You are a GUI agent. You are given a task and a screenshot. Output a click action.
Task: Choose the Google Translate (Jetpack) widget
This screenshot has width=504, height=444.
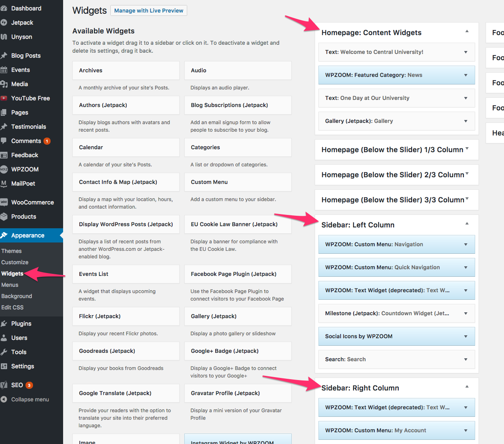pos(126,393)
